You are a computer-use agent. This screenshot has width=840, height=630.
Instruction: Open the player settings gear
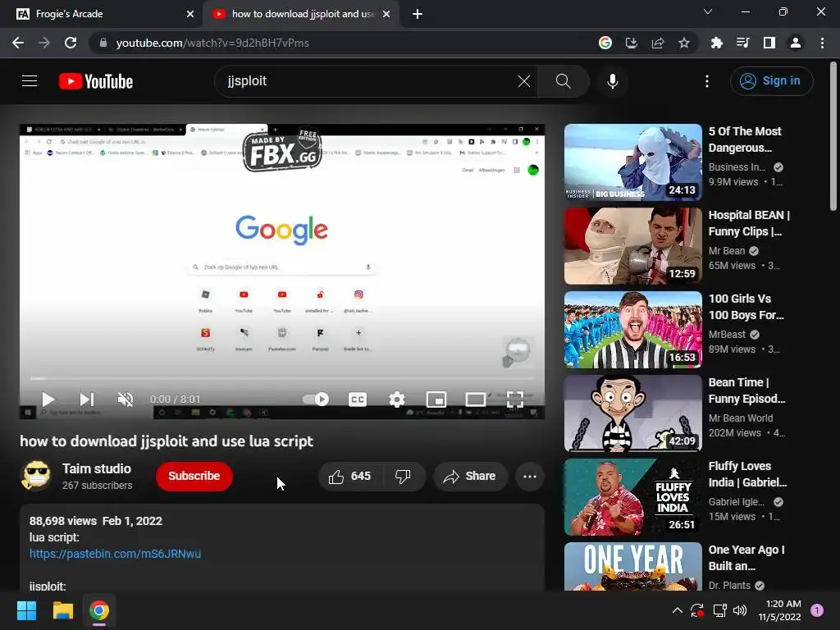(396, 399)
